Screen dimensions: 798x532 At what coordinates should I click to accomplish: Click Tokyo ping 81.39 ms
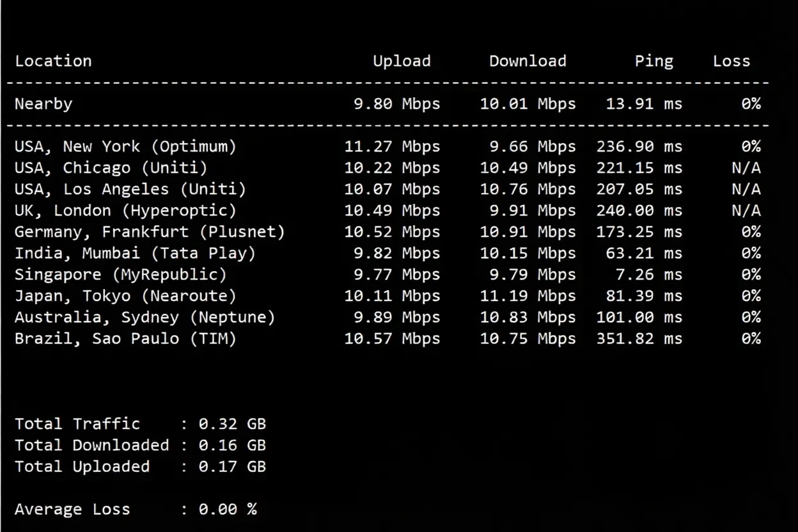(644, 296)
